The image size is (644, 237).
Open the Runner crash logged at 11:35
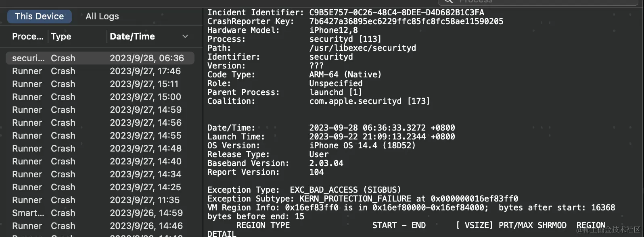100,200
